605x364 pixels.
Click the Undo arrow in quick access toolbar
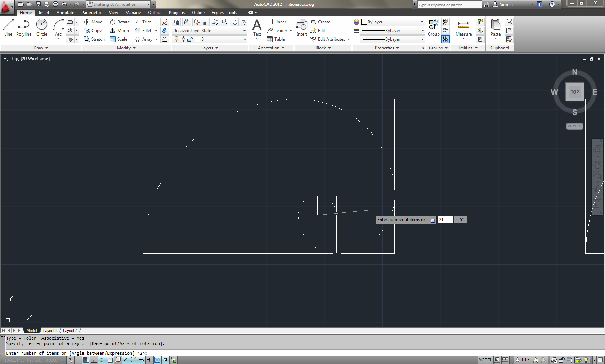click(x=64, y=4)
